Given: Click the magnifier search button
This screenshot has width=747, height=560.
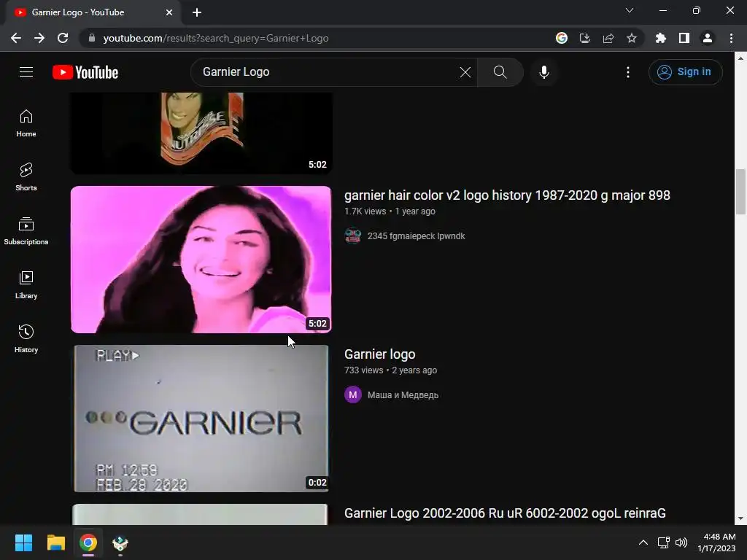Looking at the screenshot, I should pyautogui.click(x=500, y=72).
